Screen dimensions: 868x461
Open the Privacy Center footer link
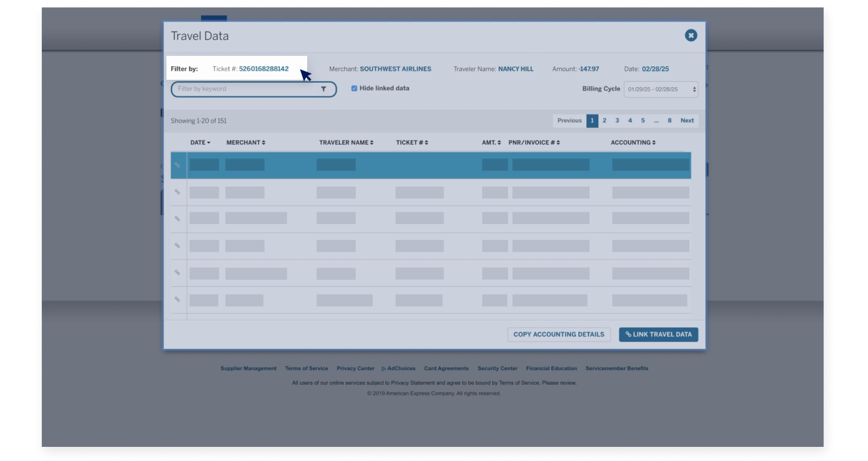[x=354, y=368]
